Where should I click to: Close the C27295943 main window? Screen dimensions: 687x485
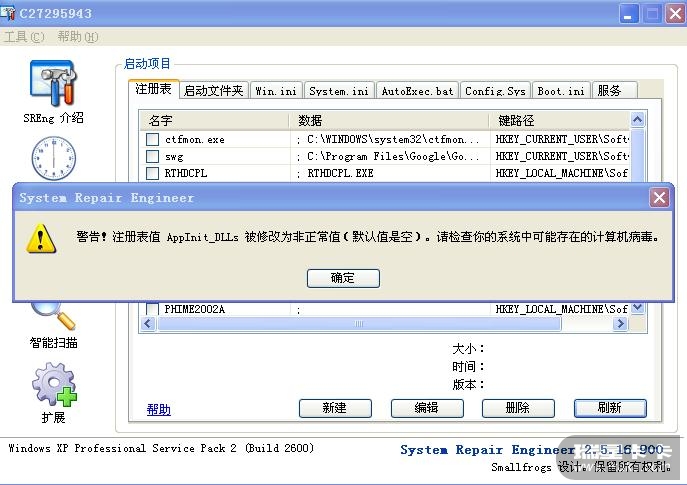coord(675,14)
